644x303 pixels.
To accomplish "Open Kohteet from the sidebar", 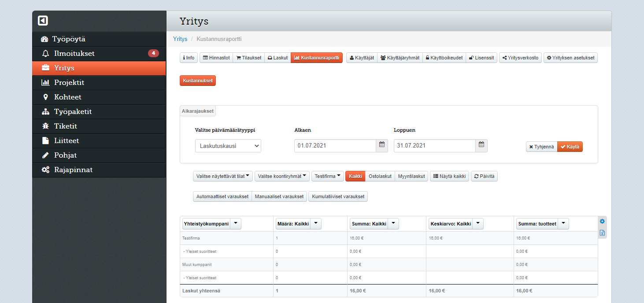I will point(99,97).
